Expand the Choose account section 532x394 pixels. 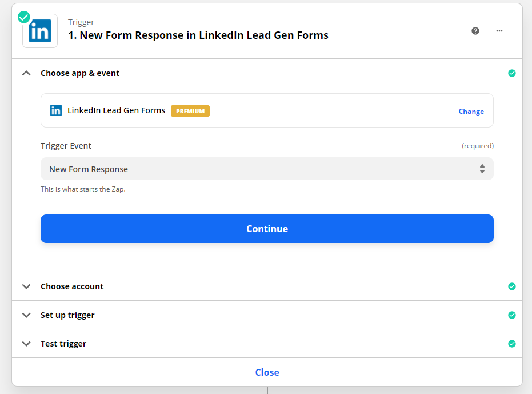(26, 286)
